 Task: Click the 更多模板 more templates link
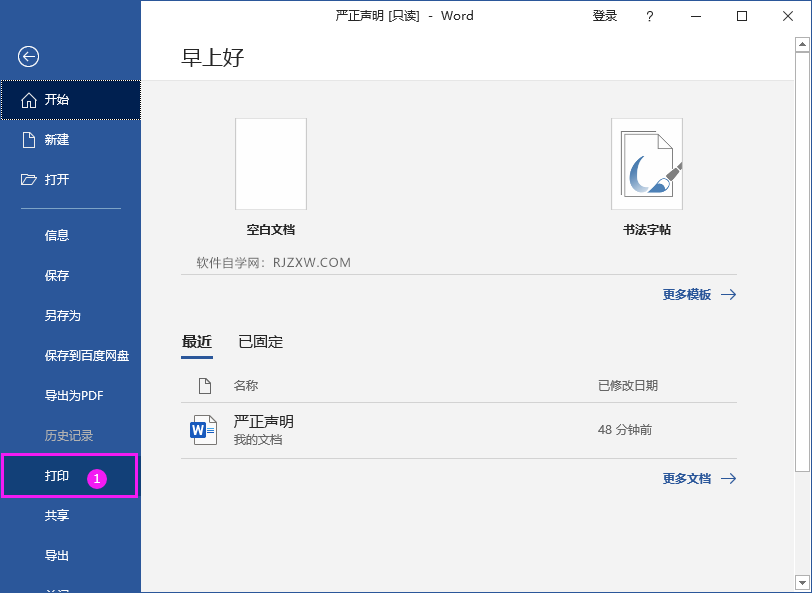688,294
